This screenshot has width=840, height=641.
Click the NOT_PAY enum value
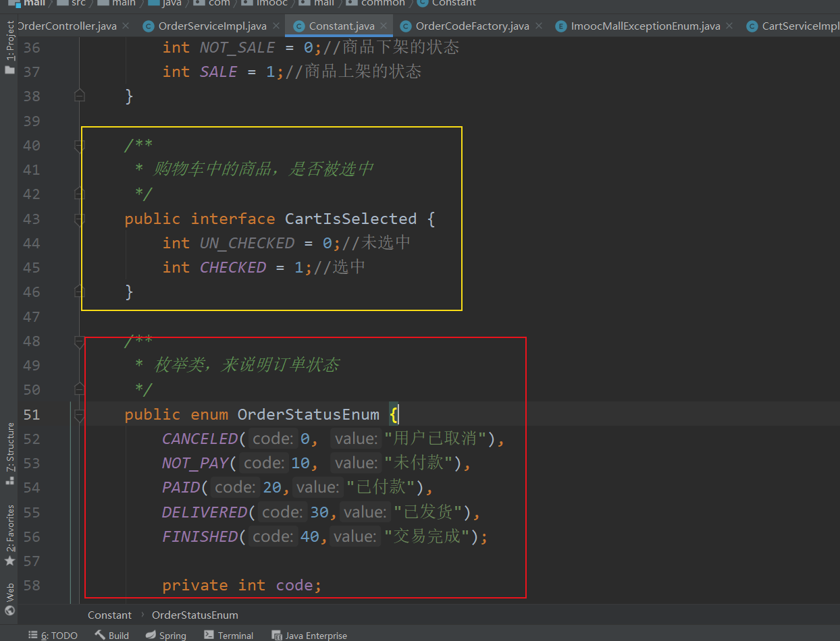(195, 463)
